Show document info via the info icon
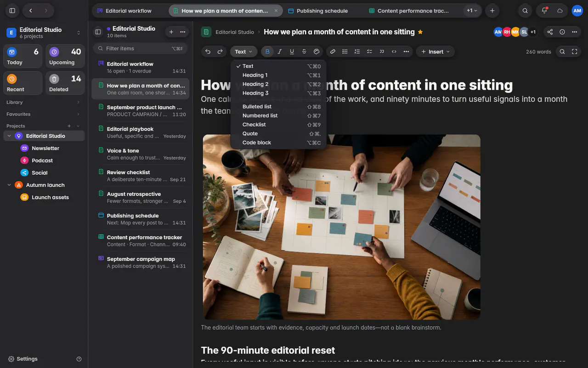 coord(562,32)
